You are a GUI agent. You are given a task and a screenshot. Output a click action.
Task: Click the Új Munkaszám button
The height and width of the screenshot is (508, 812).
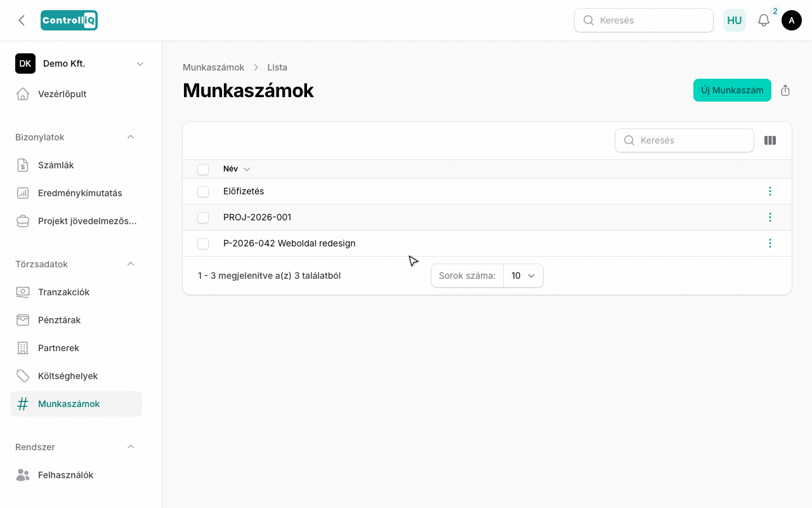(x=732, y=90)
